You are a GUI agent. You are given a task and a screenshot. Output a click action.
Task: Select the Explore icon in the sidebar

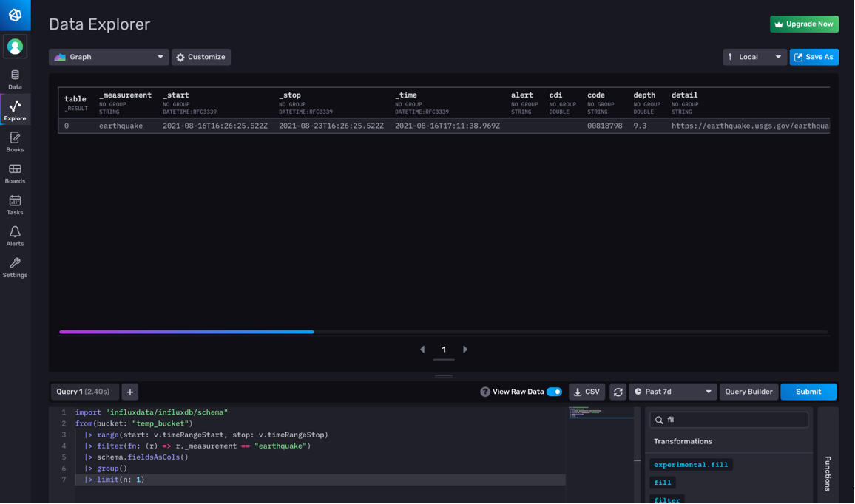pyautogui.click(x=15, y=109)
